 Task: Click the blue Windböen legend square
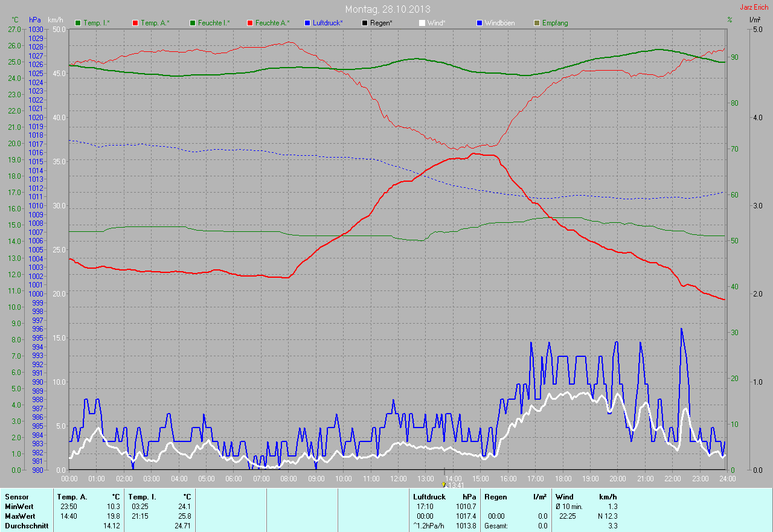480,23
